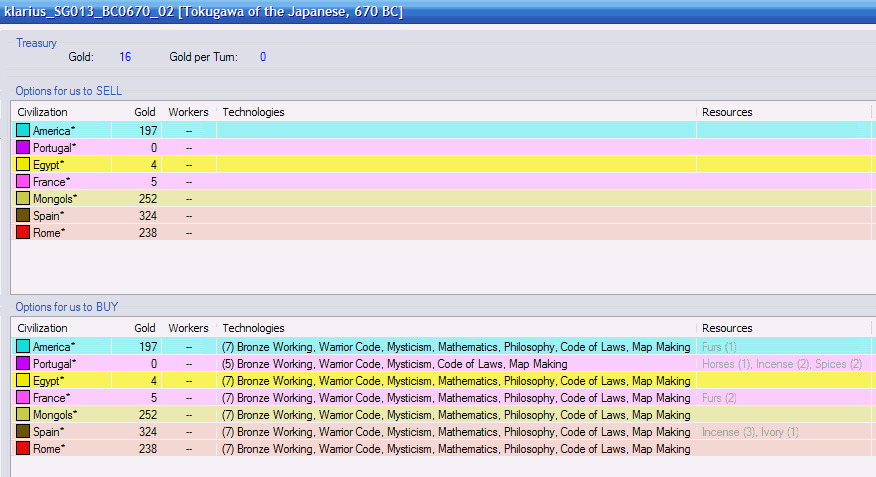Sort SELL list by Resources column header
Image resolution: width=876 pixels, height=477 pixels.
click(x=727, y=112)
